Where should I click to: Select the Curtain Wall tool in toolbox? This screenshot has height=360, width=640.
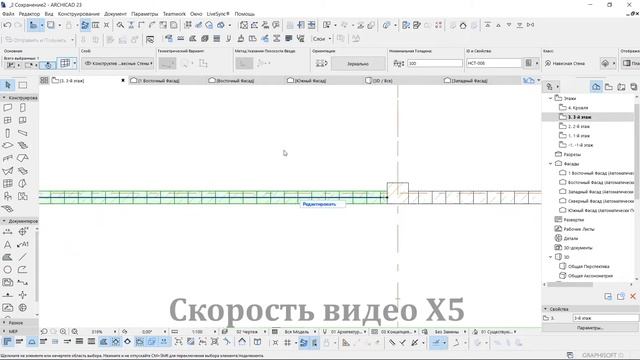7,184
